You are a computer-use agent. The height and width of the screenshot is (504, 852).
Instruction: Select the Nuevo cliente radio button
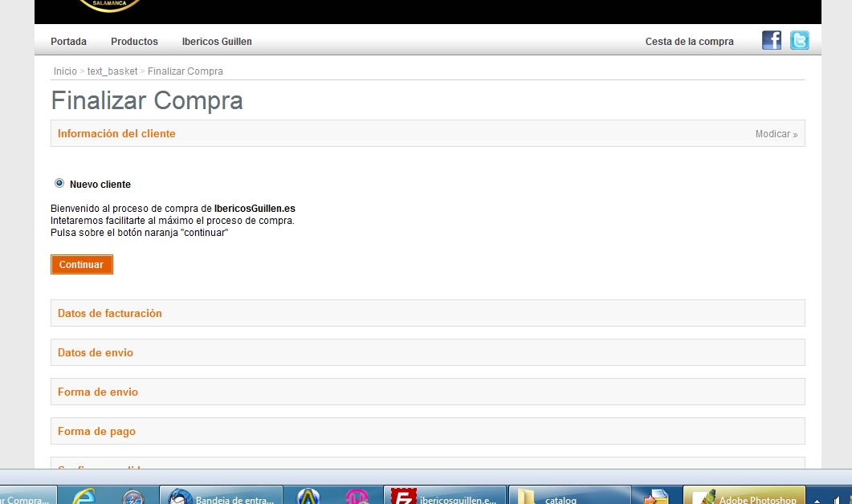59,184
